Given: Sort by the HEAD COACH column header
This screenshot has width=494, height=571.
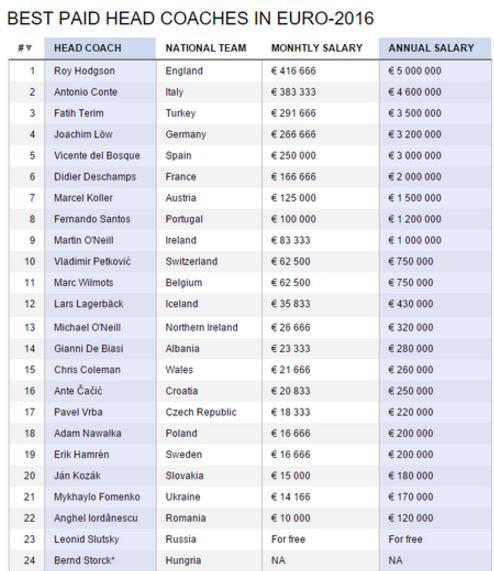Looking at the screenshot, I should click(88, 48).
